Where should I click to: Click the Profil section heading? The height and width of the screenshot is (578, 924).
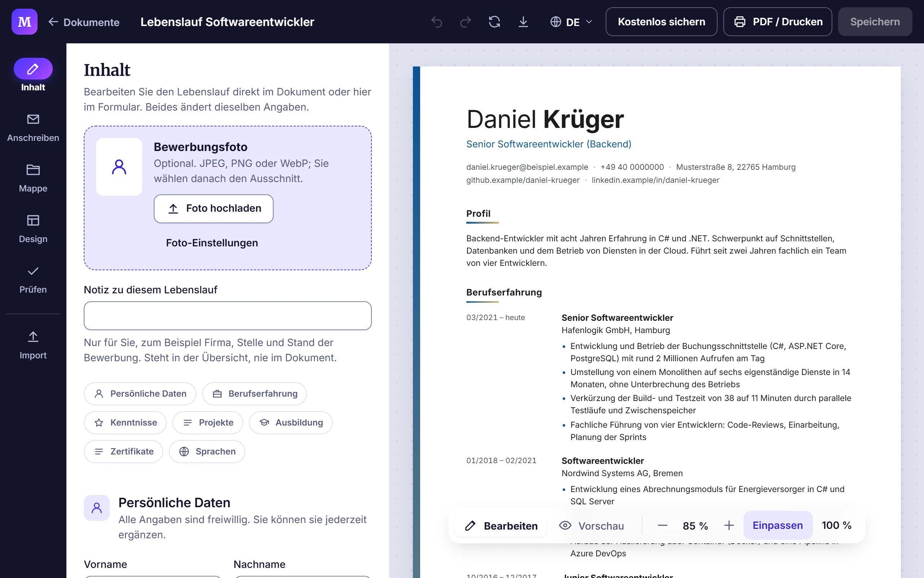(478, 213)
